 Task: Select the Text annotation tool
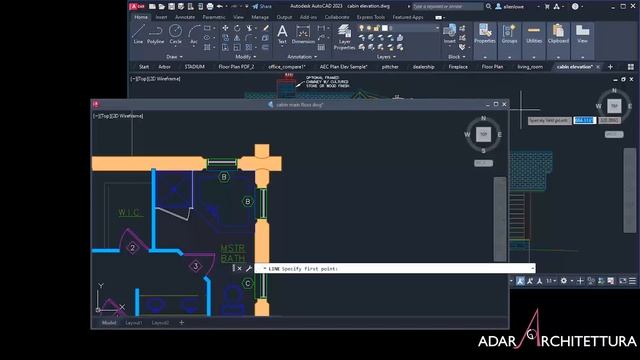tap(282, 34)
